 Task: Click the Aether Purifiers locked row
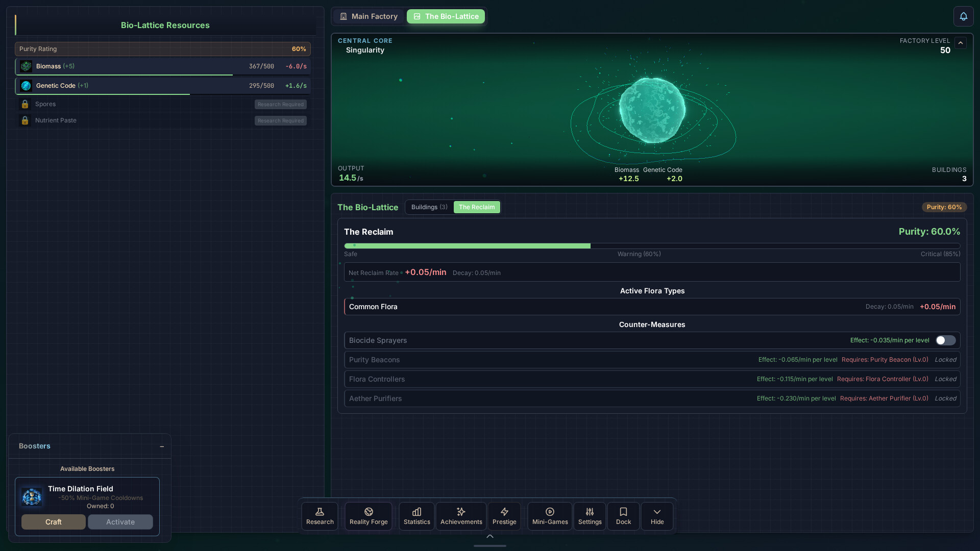click(652, 398)
